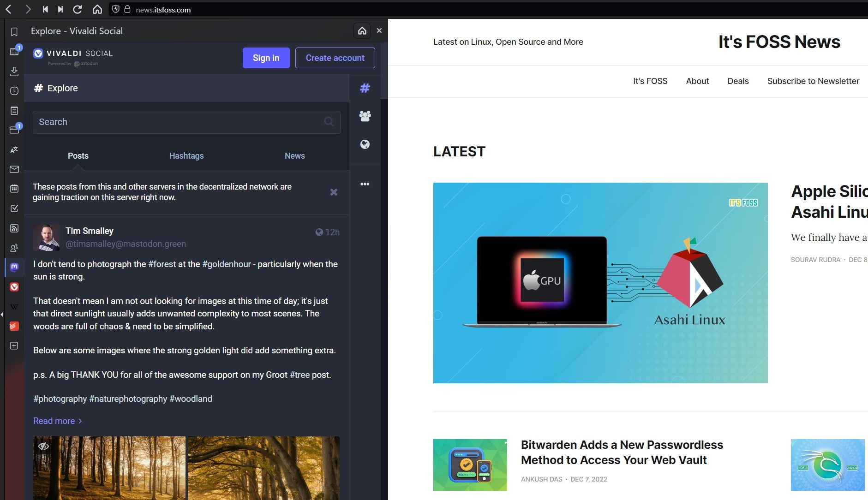Reload the current page

78,9
